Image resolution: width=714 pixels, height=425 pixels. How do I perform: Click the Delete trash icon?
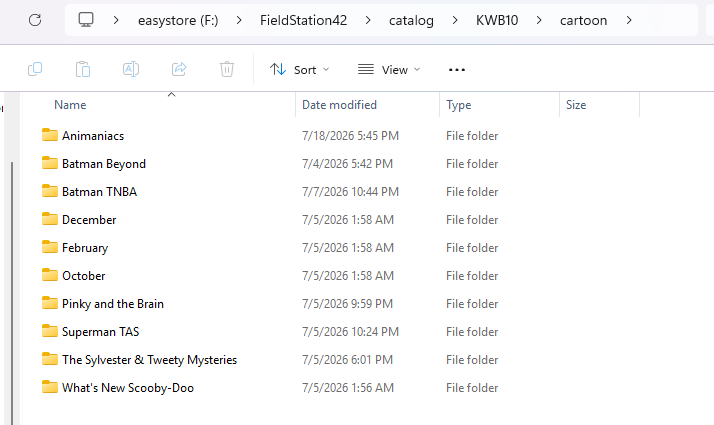227,69
